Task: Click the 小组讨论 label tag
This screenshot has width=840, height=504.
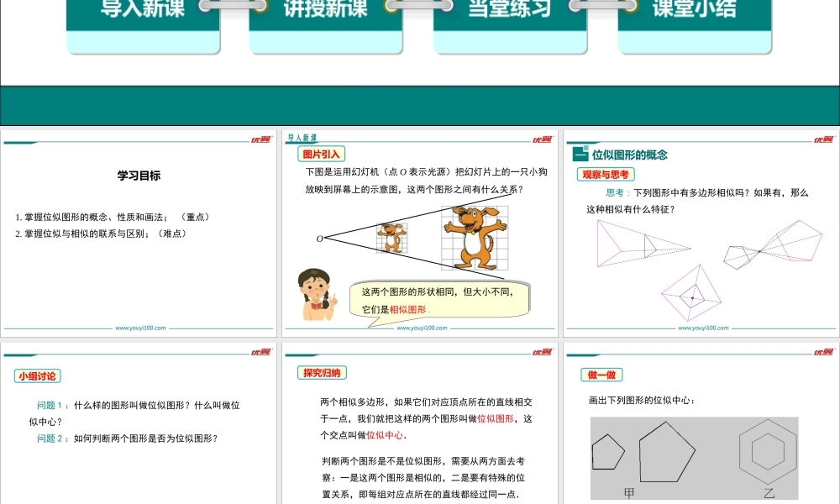Action: tap(39, 376)
